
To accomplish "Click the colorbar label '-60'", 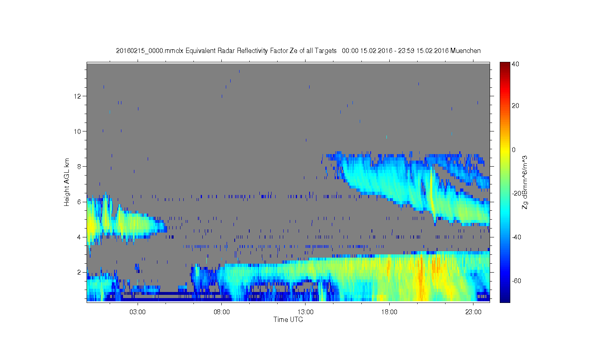I will tap(516, 281).
